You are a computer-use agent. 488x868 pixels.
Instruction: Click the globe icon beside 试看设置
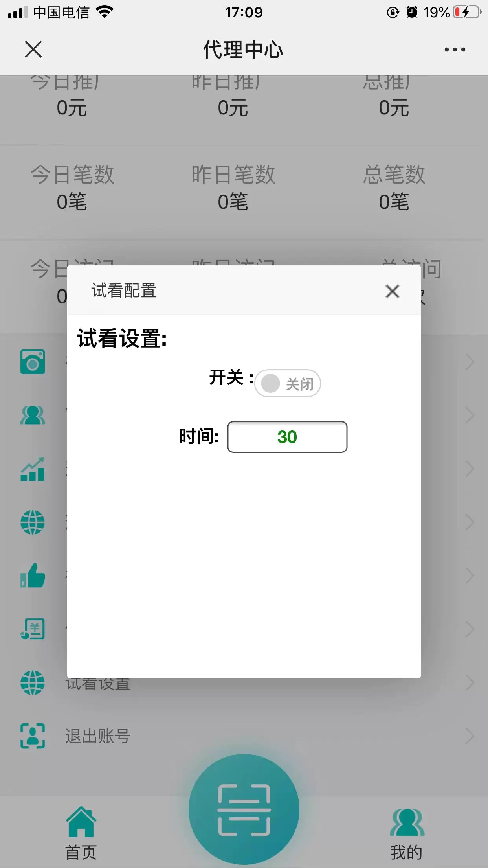pos(33,682)
